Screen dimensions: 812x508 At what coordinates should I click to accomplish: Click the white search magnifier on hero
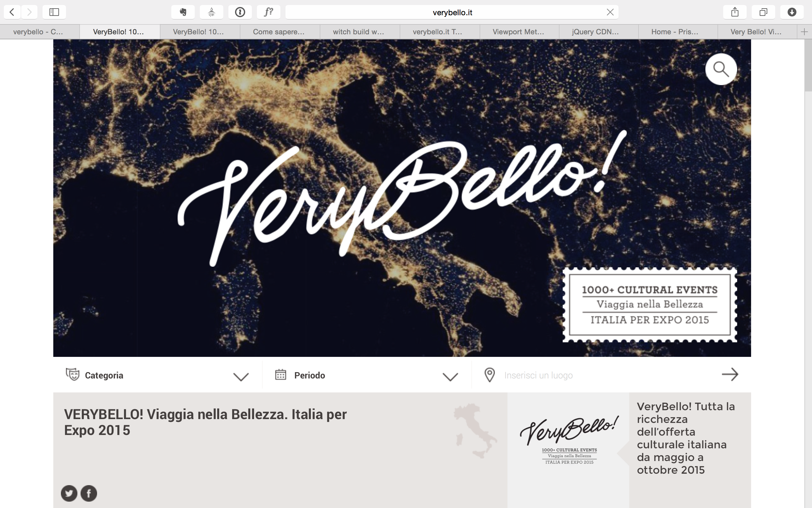point(721,69)
